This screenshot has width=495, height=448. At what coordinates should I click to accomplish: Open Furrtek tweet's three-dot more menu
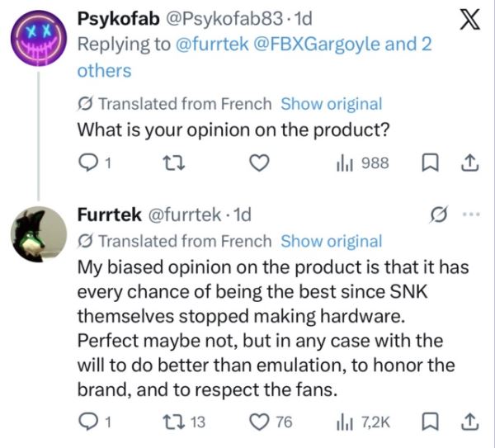coord(470,215)
